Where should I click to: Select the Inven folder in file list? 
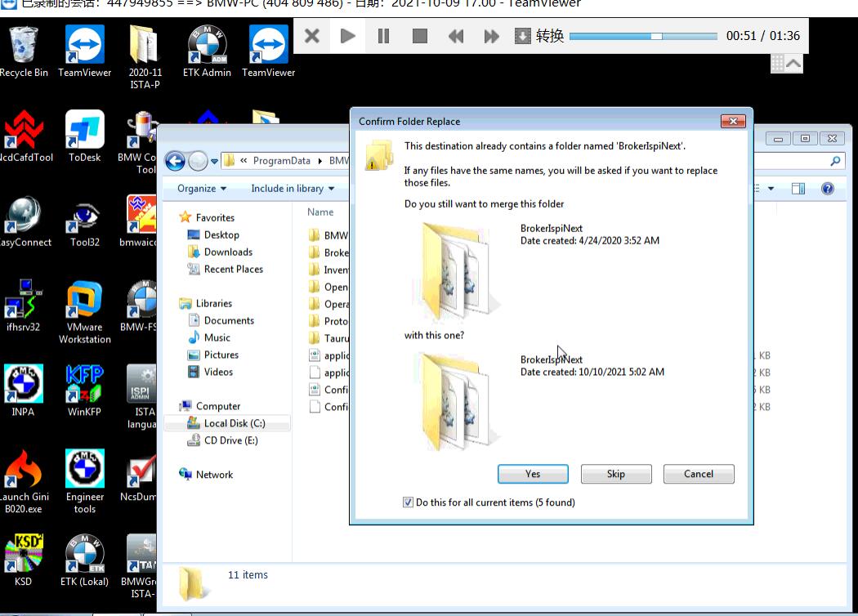[328, 270]
